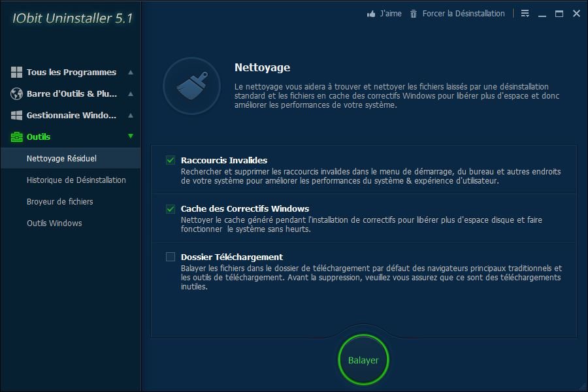588x392 pixels.
Task: Open the options menu icon in title bar
Action: point(525,14)
